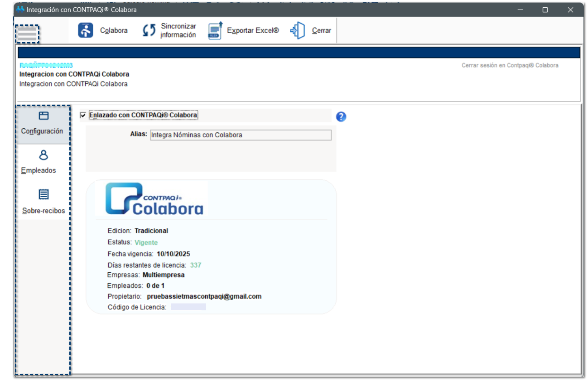
Task: Click the Multiempresa value
Action: coord(164,275)
